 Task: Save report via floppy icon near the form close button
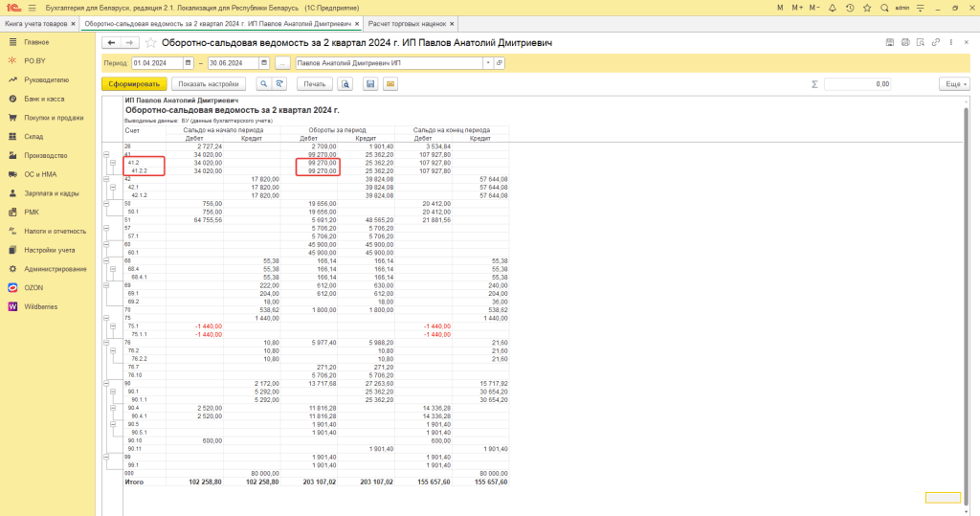[x=889, y=42]
